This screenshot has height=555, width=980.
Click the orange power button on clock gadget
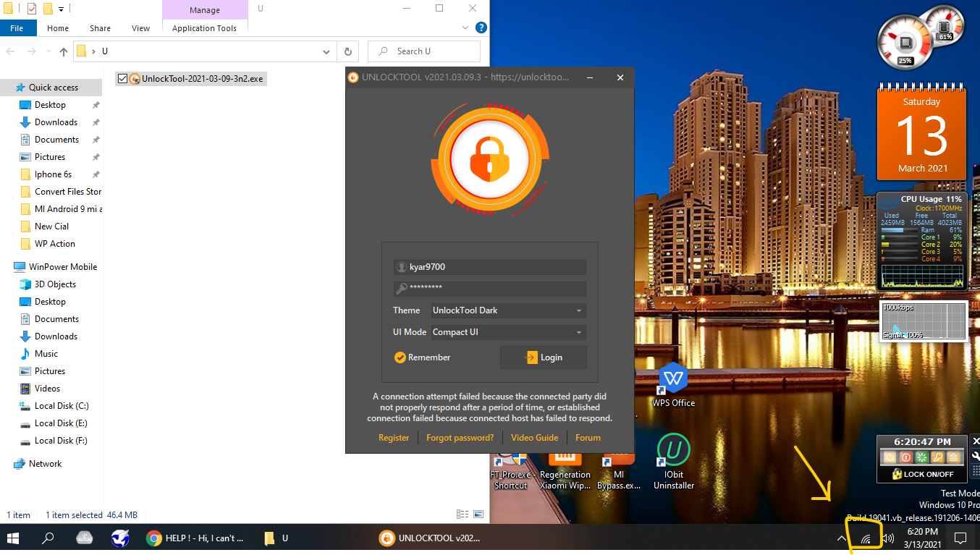(x=888, y=457)
